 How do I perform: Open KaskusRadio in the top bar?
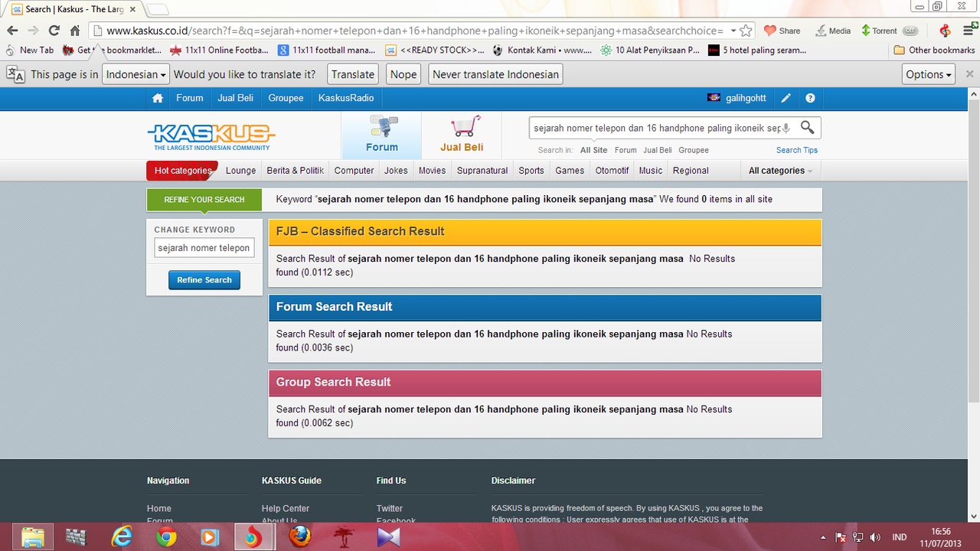point(346,98)
